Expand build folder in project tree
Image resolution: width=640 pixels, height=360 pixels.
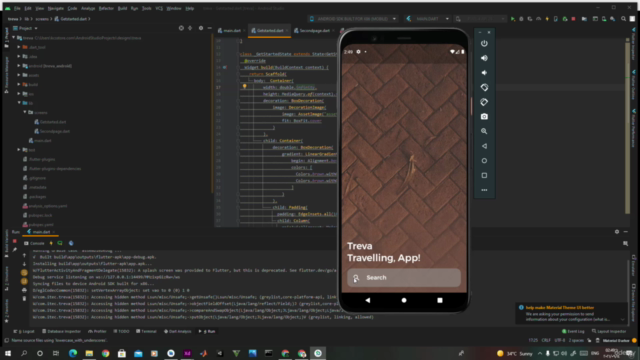19,84
